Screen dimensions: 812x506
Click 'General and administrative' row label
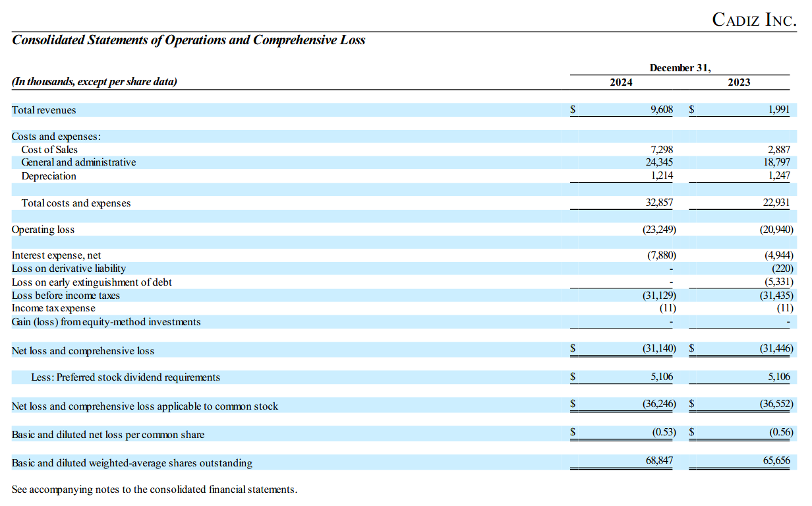pyautogui.click(x=78, y=162)
